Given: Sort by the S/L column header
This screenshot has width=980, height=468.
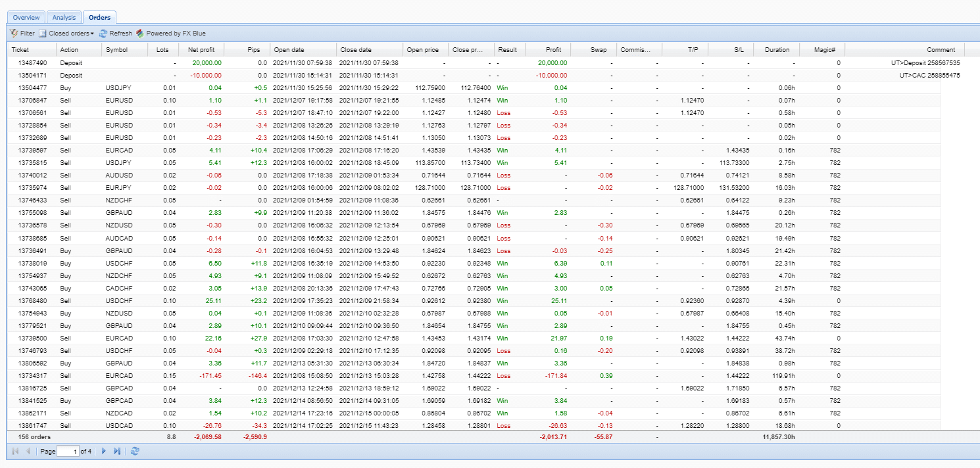Looking at the screenshot, I should [x=730, y=50].
